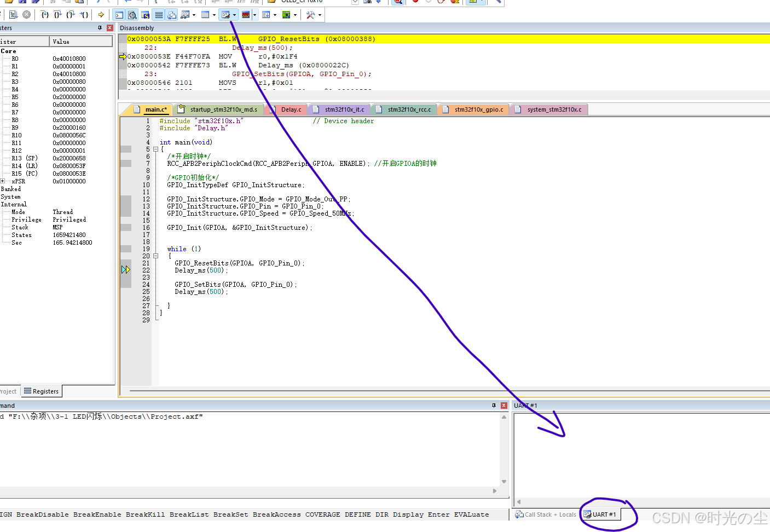Click the System Viewer Windows icon

pos(286,15)
